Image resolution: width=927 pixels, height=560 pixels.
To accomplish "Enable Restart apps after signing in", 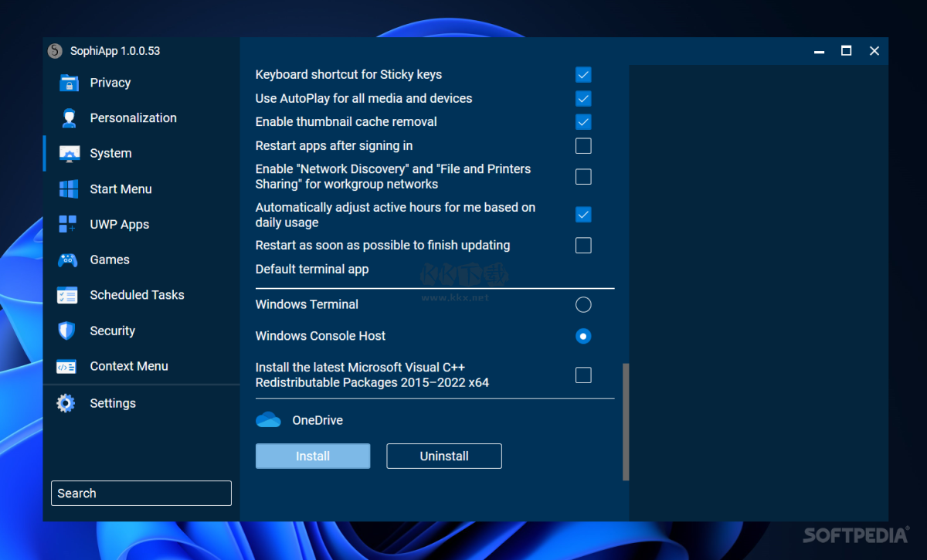I will tap(583, 146).
